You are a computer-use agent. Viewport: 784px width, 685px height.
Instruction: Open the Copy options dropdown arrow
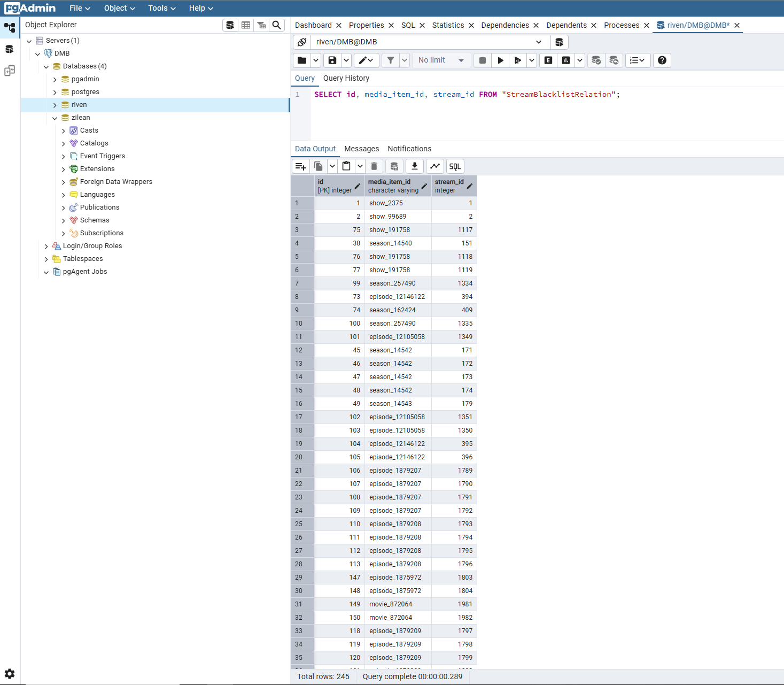coord(332,166)
